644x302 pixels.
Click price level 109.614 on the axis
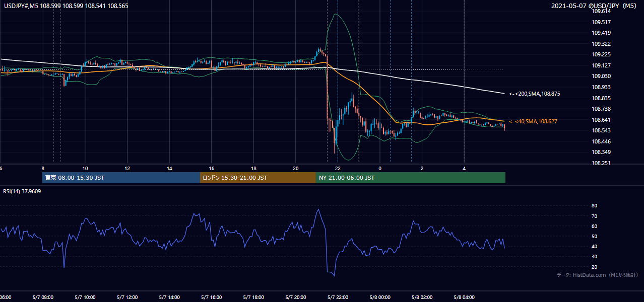(x=601, y=11)
